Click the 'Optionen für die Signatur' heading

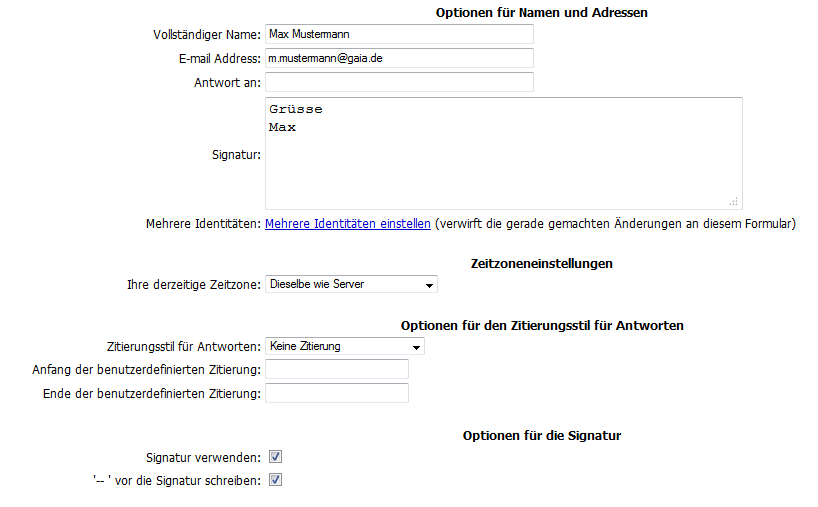click(x=542, y=436)
